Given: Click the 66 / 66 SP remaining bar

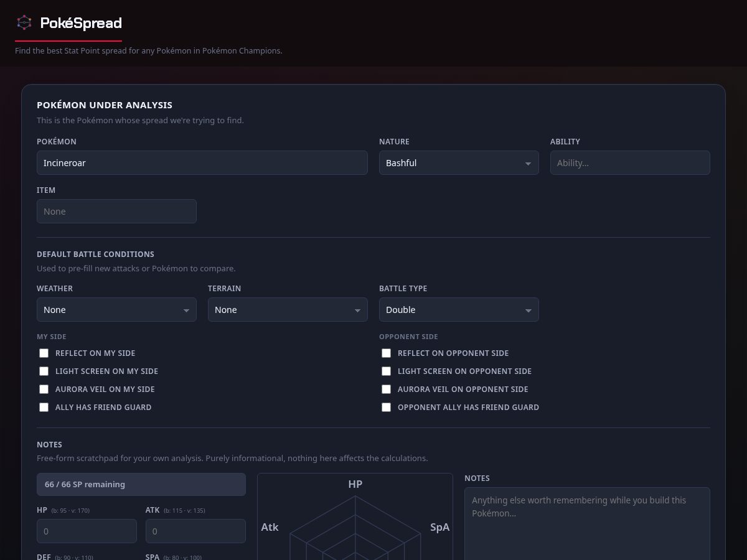Looking at the screenshot, I should (x=141, y=485).
